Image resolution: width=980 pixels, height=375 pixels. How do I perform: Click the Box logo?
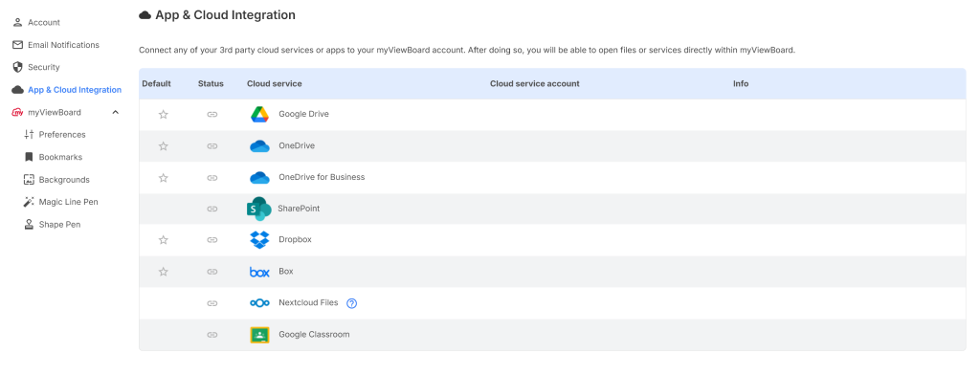(x=259, y=272)
